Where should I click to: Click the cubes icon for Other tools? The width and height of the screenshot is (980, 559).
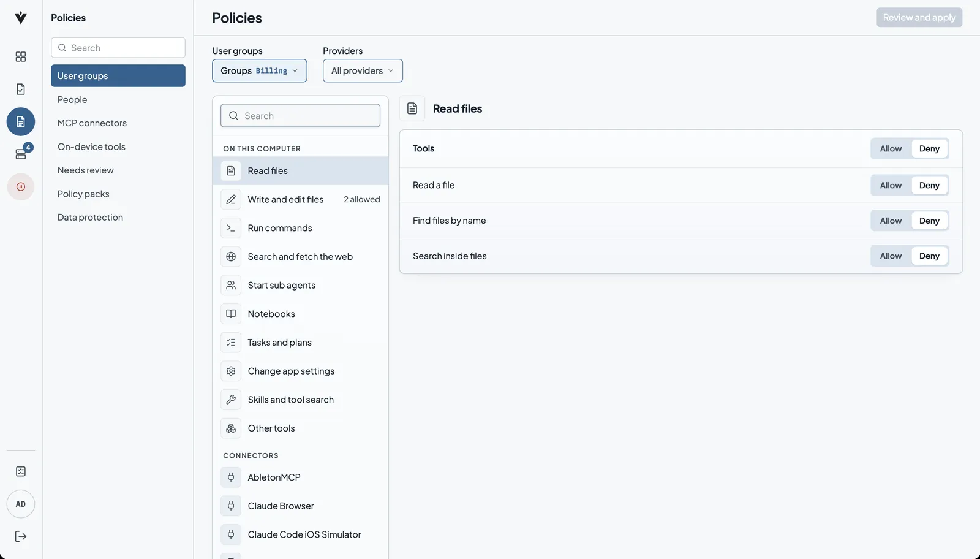click(231, 428)
